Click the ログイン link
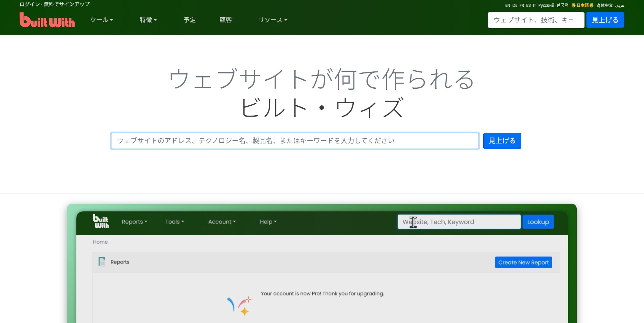 tap(30, 4)
